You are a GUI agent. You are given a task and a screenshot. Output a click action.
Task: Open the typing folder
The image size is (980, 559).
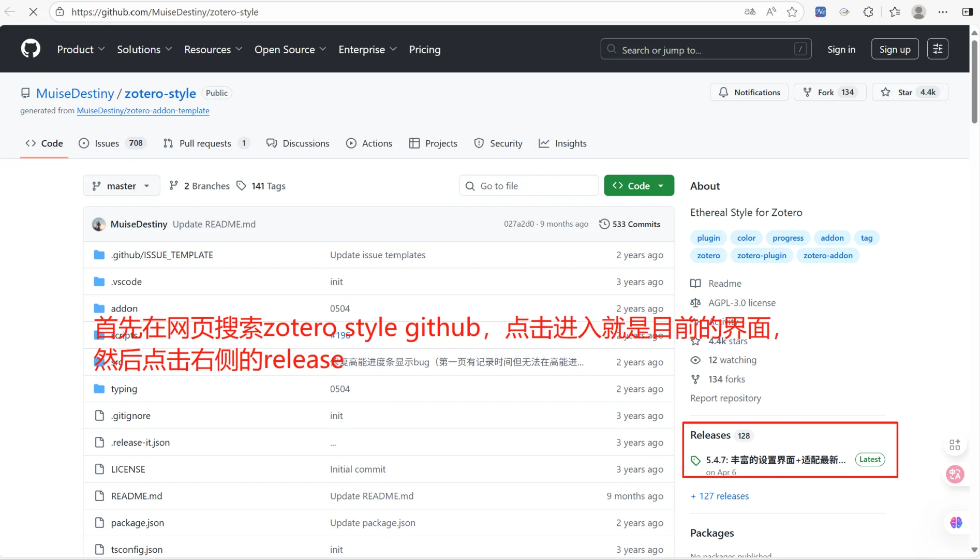(124, 389)
